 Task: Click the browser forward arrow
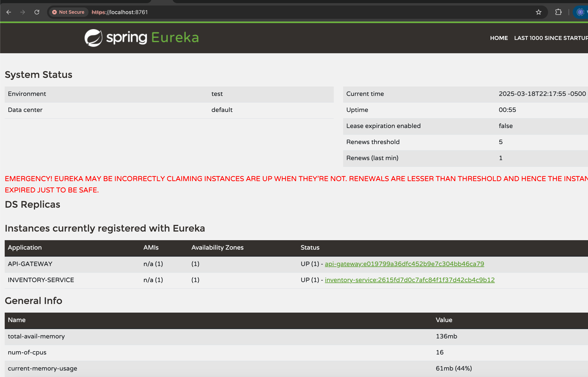coord(23,12)
